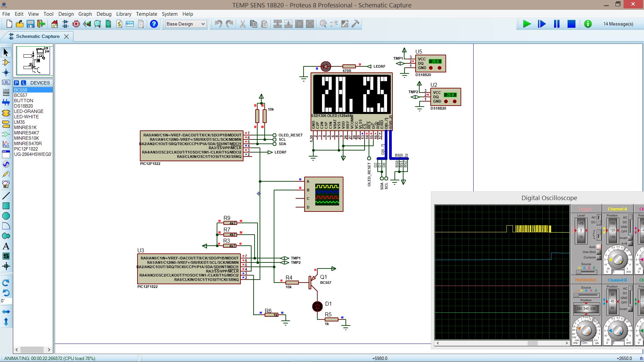Viewport: 644px width, 362px height.
Task: Open the Debug menu
Action: click(x=104, y=14)
